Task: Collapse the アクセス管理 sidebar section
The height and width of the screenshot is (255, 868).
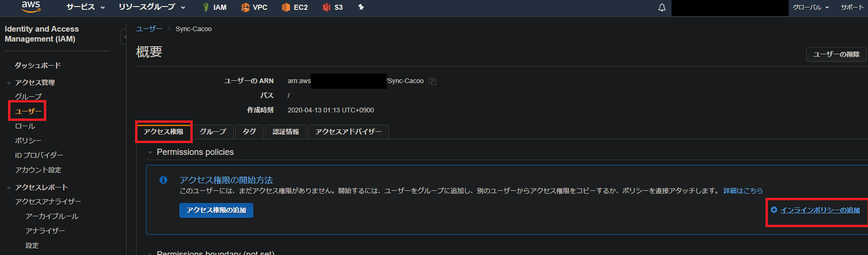Action: tap(9, 83)
